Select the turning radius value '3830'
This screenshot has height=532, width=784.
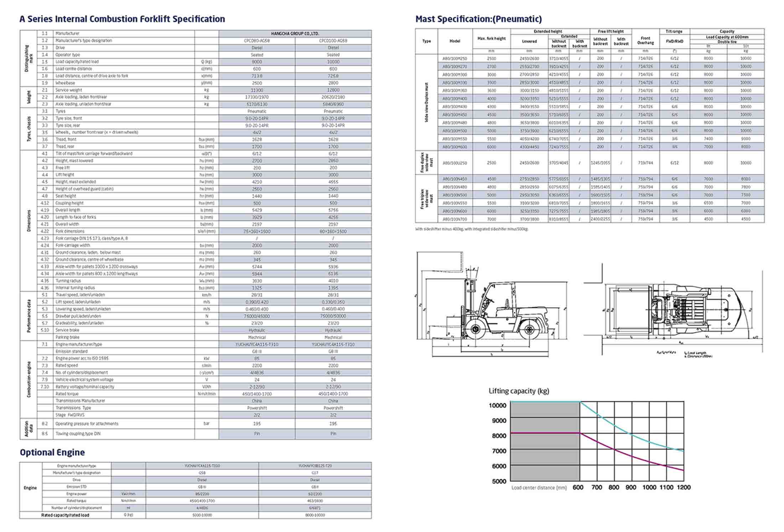coord(257,281)
